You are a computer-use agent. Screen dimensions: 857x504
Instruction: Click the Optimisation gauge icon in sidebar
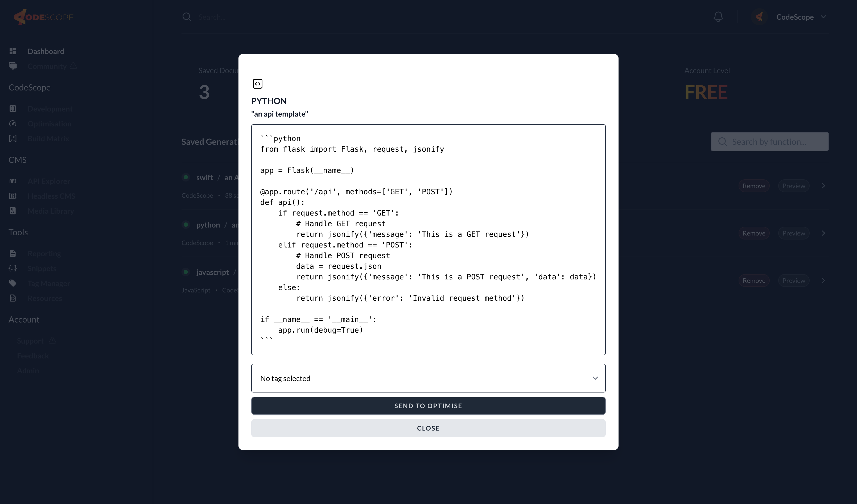click(13, 123)
